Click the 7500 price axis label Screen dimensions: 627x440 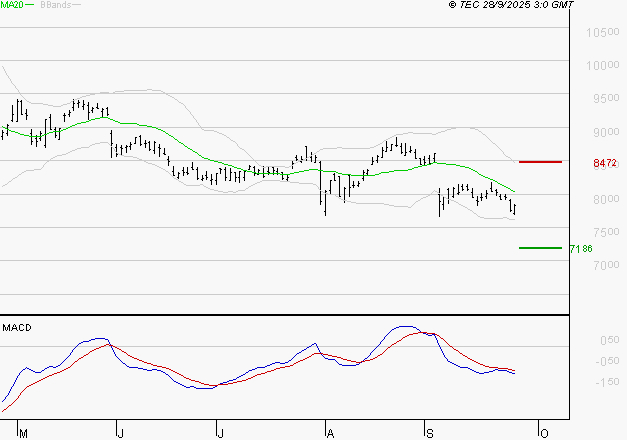[606, 232]
